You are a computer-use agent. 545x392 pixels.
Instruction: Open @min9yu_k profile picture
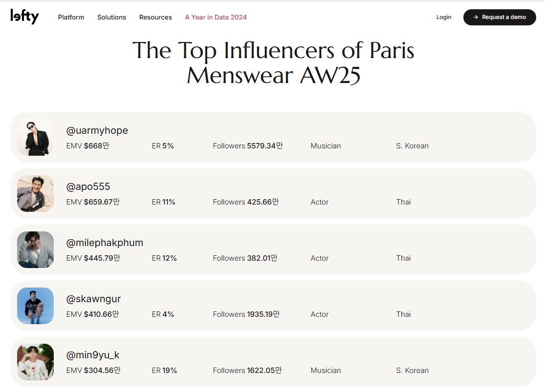click(35, 362)
